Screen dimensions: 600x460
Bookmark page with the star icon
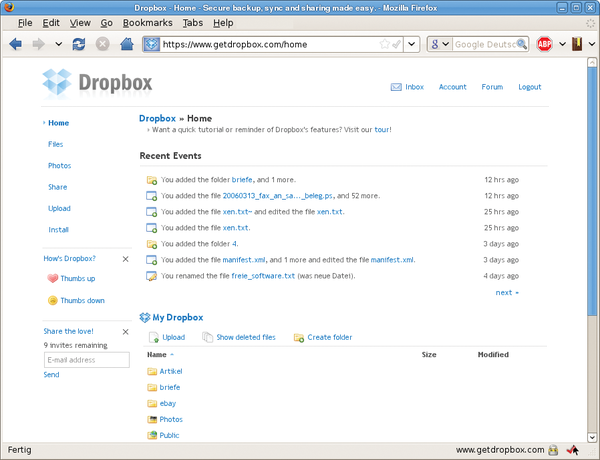385,44
